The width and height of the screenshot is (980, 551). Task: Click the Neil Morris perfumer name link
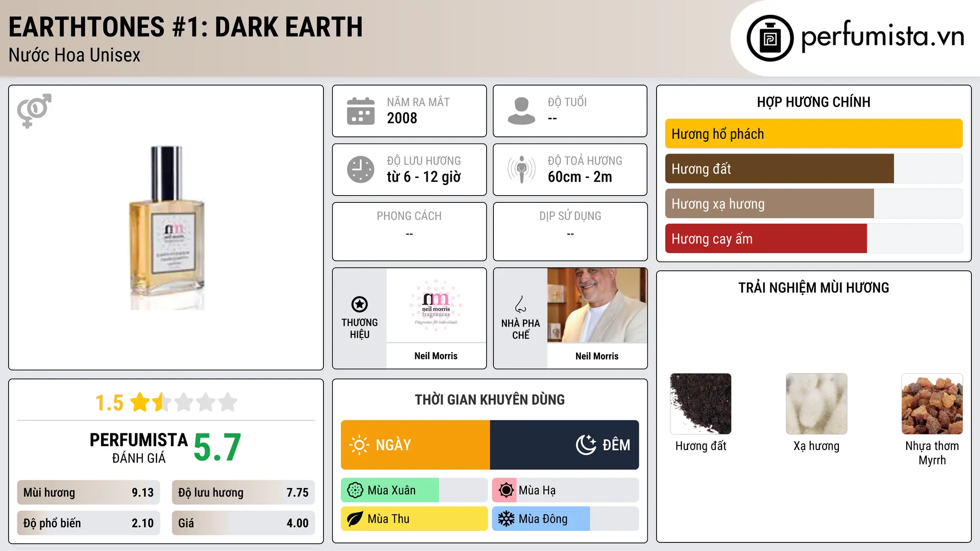tap(597, 356)
